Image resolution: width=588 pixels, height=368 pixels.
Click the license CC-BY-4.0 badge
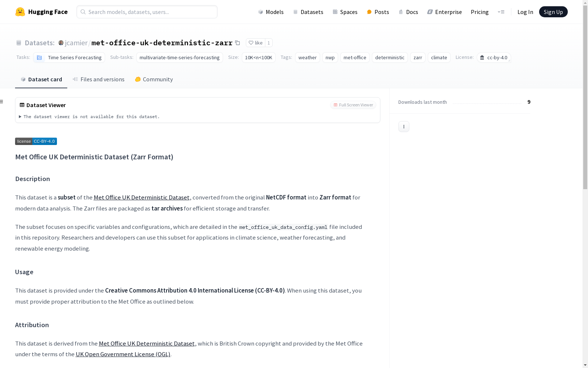click(36, 141)
